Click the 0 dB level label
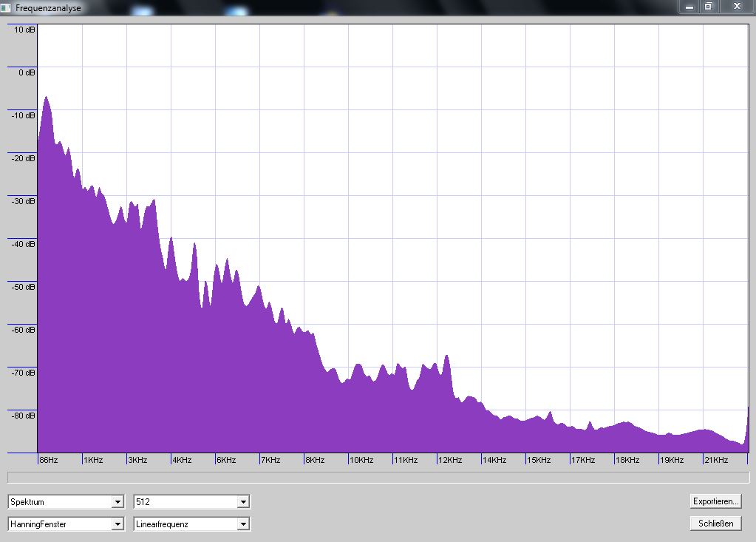756x542 pixels. coord(27,72)
